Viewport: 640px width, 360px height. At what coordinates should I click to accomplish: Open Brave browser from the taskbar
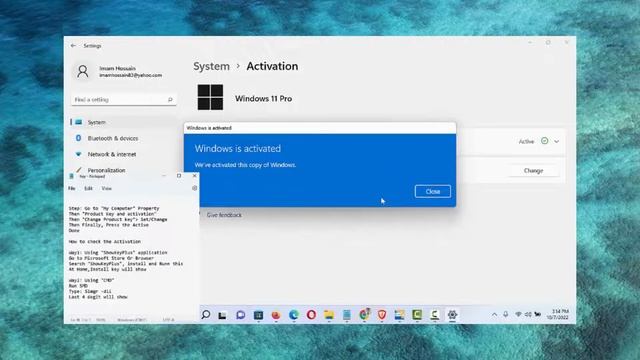click(x=382, y=315)
